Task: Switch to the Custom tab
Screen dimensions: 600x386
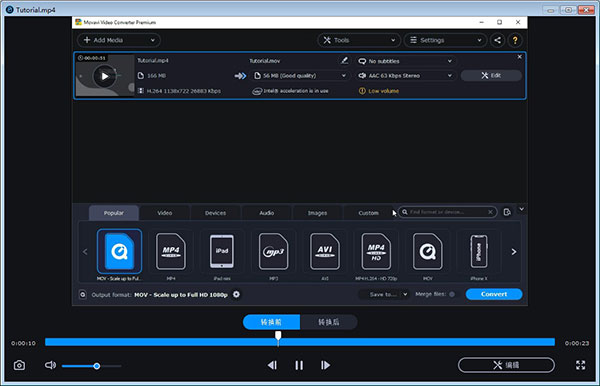Action: tap(368, 213)
